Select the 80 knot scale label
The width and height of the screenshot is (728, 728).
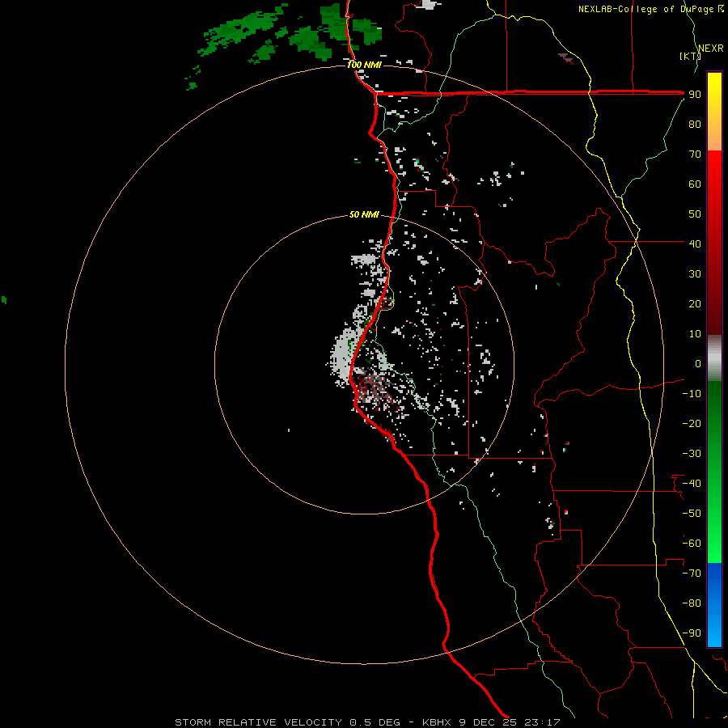(x=695, y=124)
